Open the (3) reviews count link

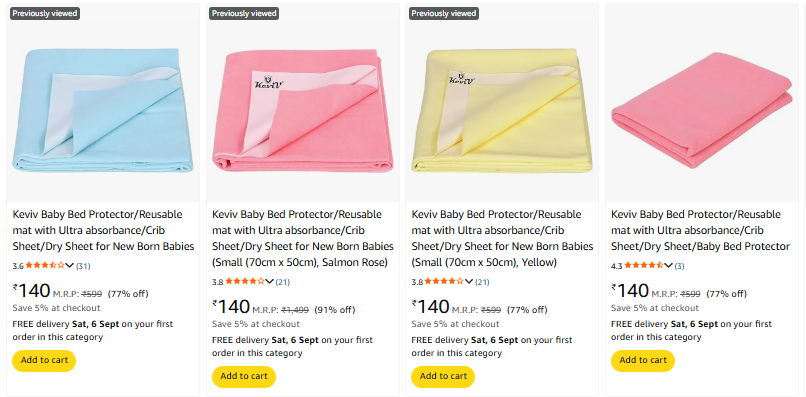pos(680,266)
